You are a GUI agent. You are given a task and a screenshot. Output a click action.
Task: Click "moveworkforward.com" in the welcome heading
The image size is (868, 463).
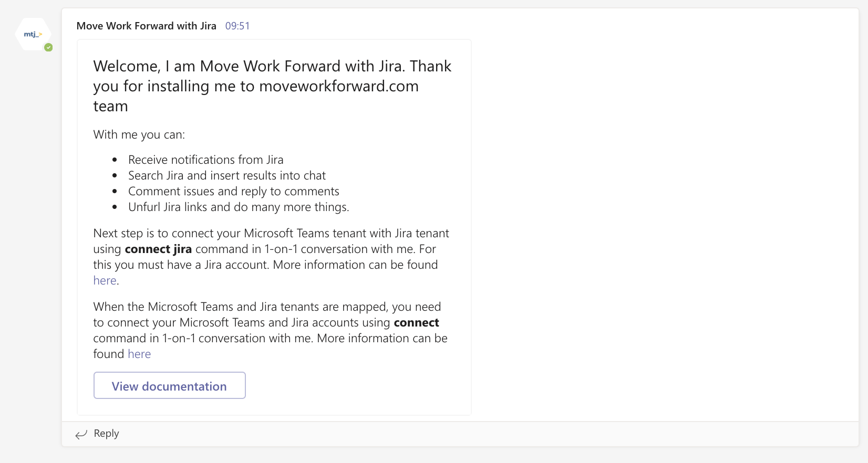coord(339,87)
